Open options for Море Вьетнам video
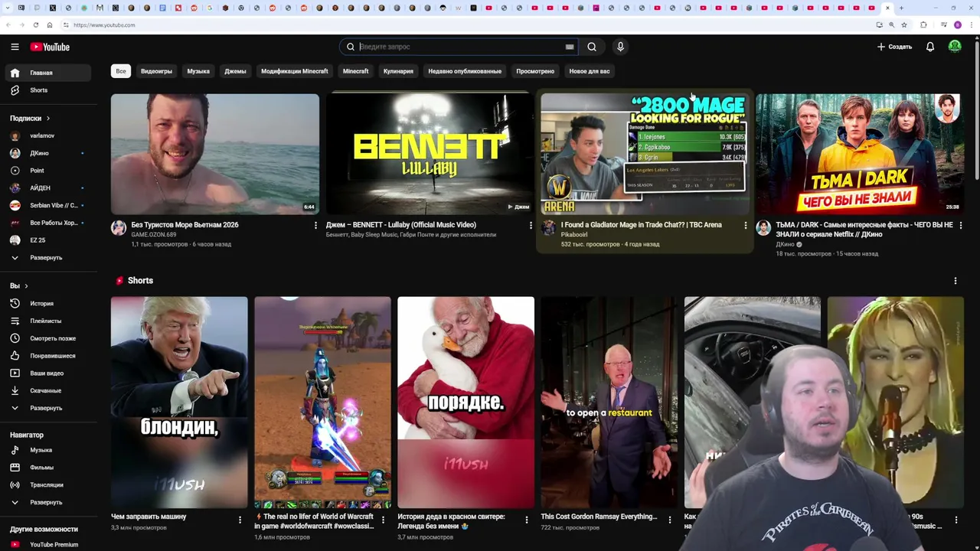 315,226
